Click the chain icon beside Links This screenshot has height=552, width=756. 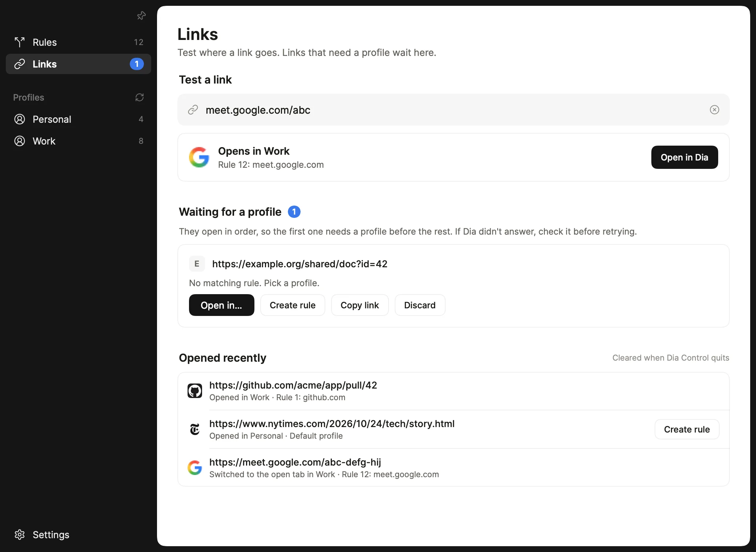(20, 64)
